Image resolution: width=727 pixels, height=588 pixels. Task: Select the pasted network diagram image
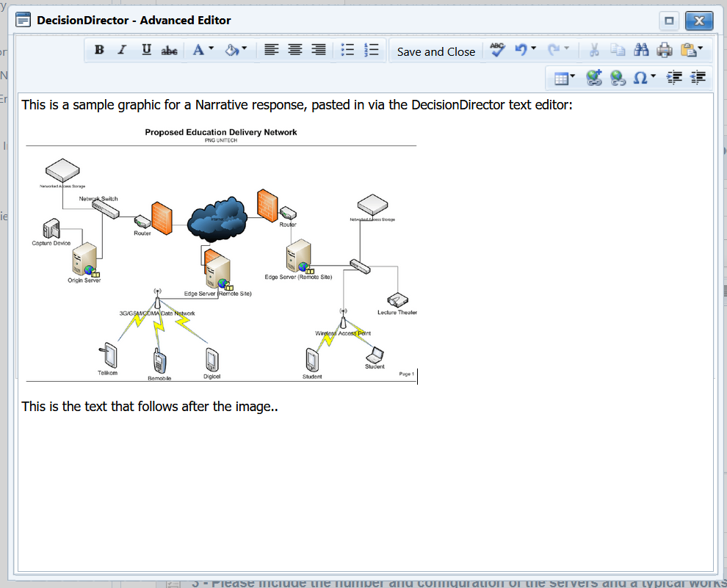point(221,255)
